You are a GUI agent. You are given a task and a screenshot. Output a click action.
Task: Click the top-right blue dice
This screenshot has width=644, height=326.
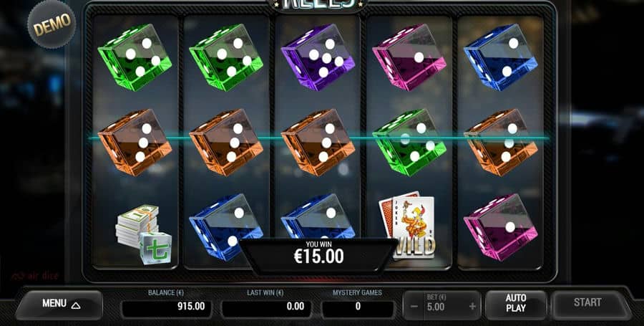(501, 57)
